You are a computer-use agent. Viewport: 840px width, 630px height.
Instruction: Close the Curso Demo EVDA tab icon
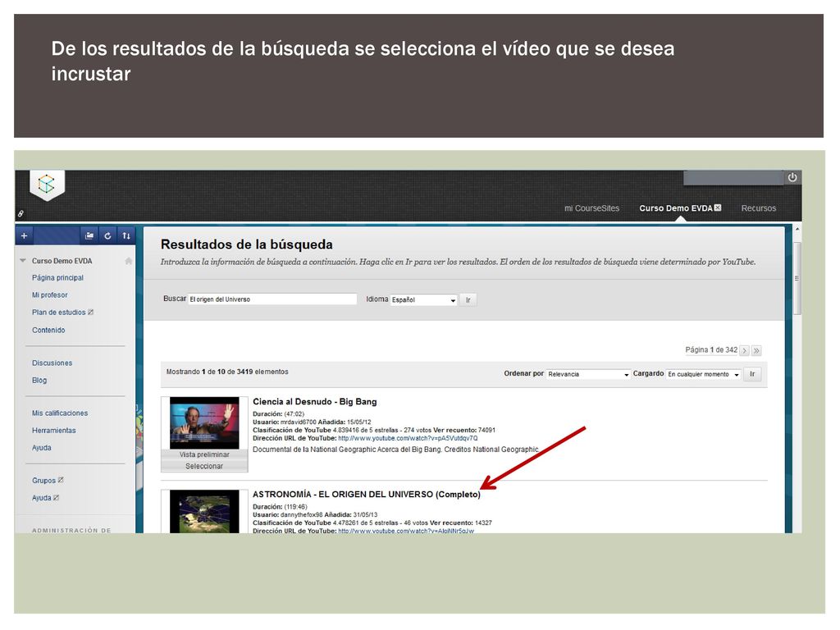[718, 208]
